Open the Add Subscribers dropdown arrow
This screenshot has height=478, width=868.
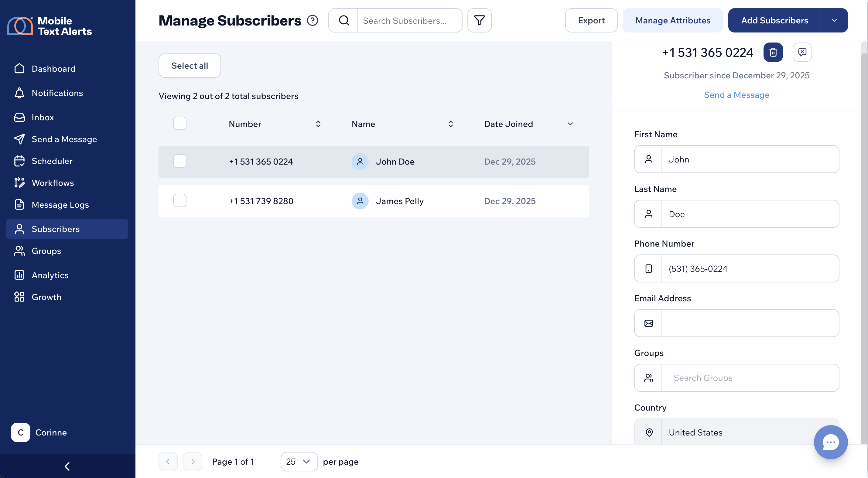click(834, 20)
